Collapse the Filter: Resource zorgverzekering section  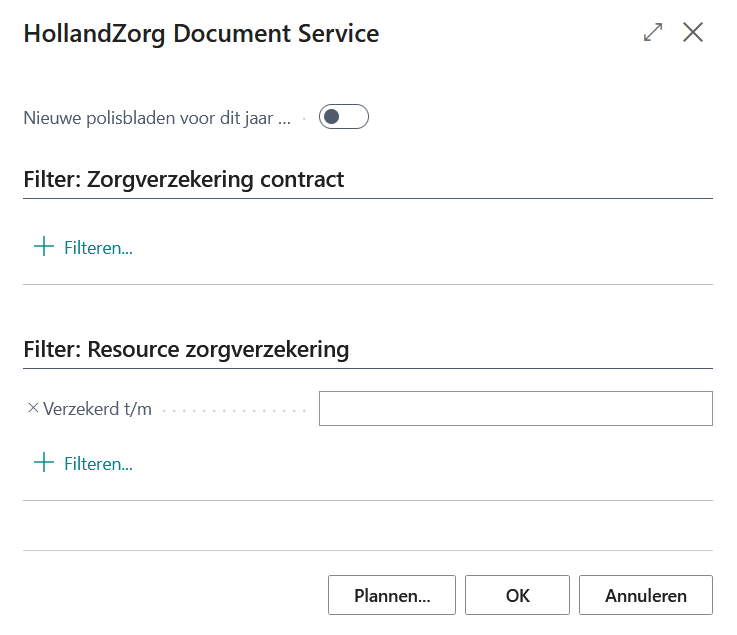(x=186, y=350)
